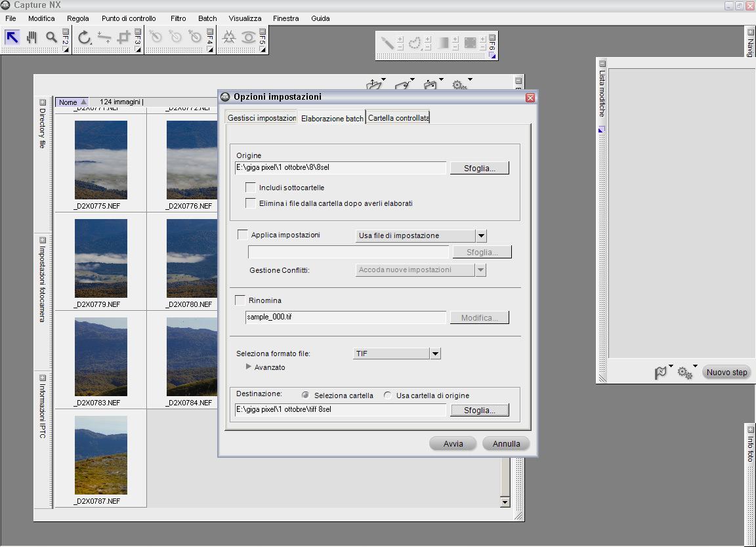Image resolution: width=756 pixels, height=547 pixels.
Task: Open the Usa file di impostazione dropdown
Action: (x=480, y=235)
